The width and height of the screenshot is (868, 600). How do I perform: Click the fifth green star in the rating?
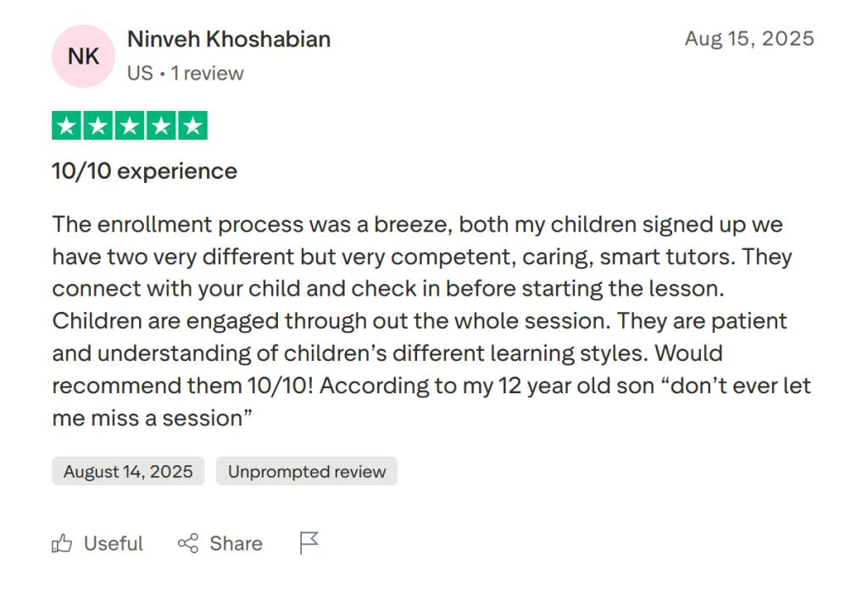pos(193,125)
